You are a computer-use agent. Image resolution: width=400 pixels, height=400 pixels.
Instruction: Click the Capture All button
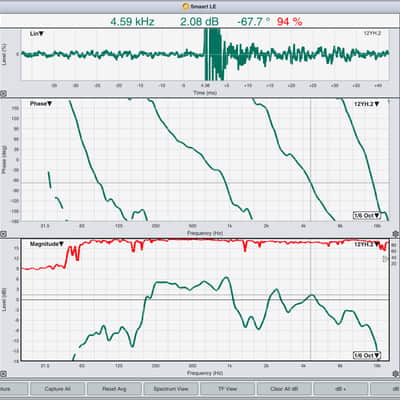click(57, 389)
